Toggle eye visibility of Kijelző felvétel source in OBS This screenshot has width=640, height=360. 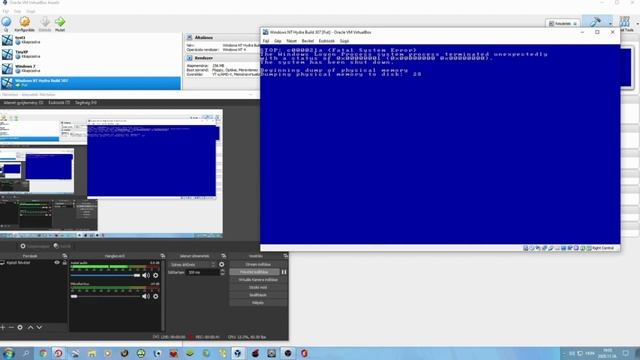click(57, 262)
